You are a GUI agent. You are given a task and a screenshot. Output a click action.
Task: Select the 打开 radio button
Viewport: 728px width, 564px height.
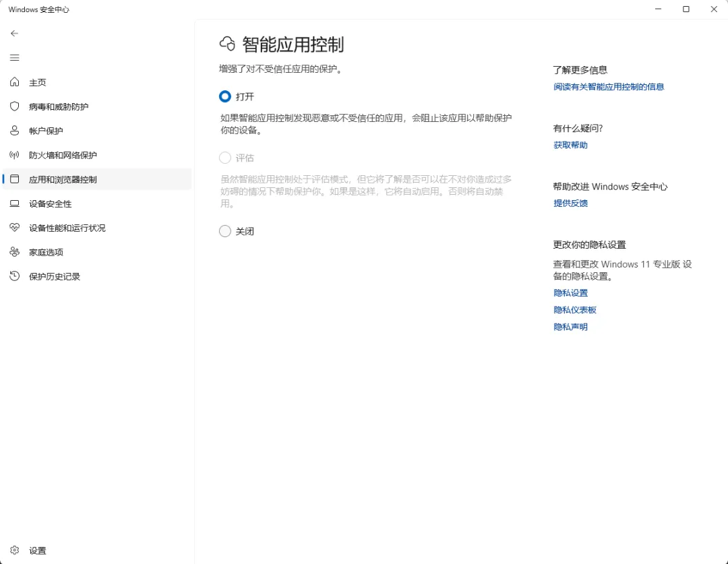pyautogui.click(x=224, y=96)
